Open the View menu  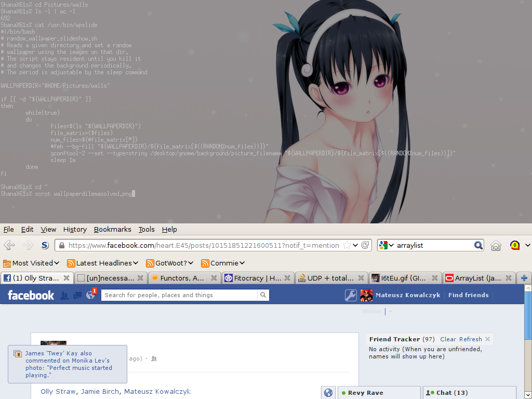(48, 229)
